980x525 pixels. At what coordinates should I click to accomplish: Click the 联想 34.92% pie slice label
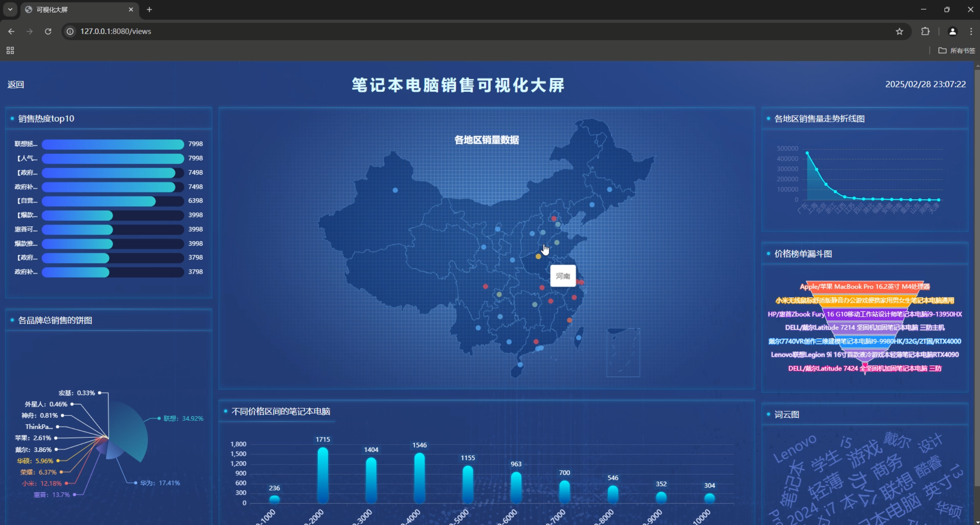(x=183, y=419)
